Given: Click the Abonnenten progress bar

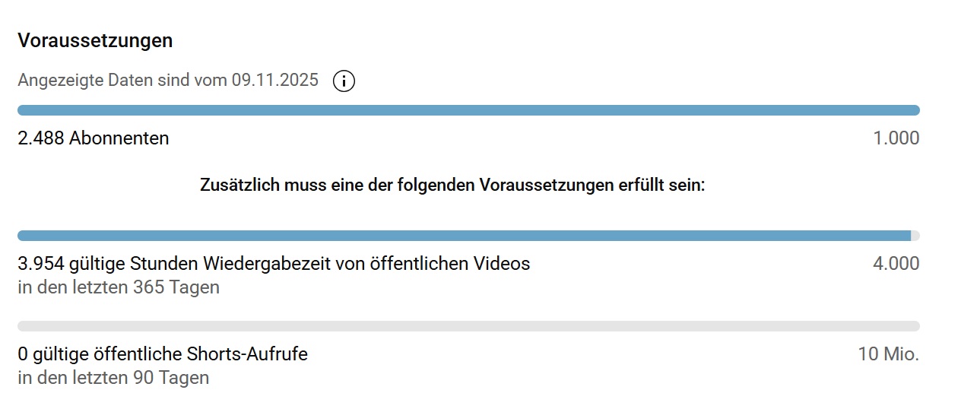Looking at the screenshot, I should [x=468, y=110].
